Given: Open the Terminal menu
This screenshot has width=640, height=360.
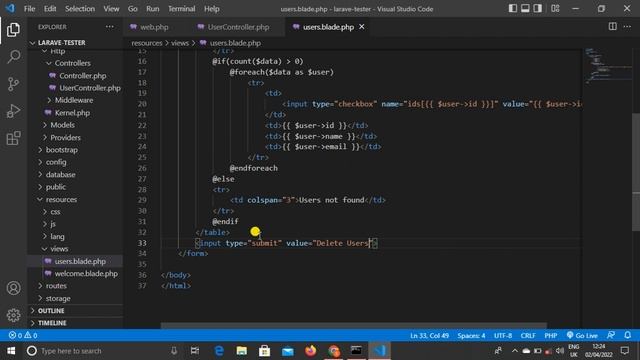Looking at the screenshot, I should click(x=181, y=9).
